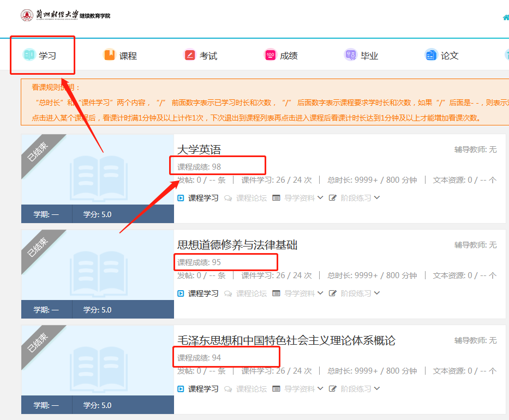Click the 课程论坛 chat icon under 思想道德修养与法律基础
Image resolution: width=509 pixels, height=420 pixels.
[228, 293]
